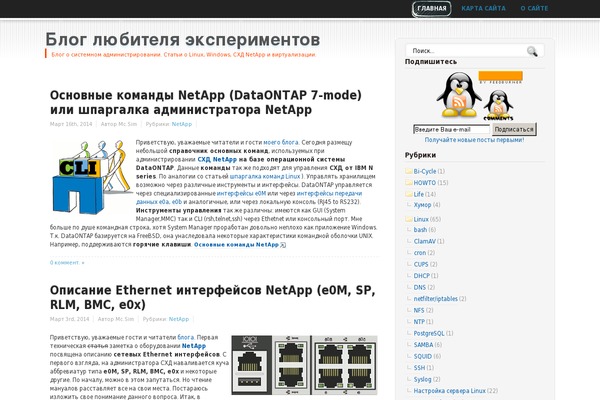Open the Описание Ethernet интерфейсов post title
Image resolution: width=600 pixels, height=400 pixels.
tap(212, 297)
